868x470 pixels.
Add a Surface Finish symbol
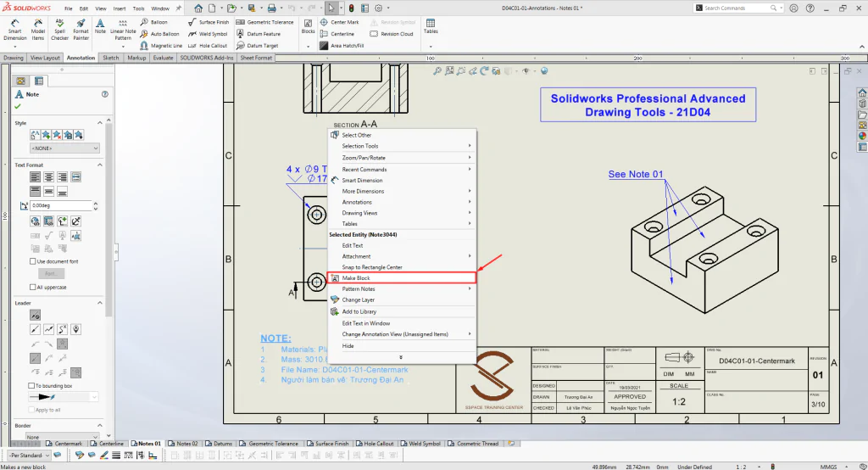[209, 22]
